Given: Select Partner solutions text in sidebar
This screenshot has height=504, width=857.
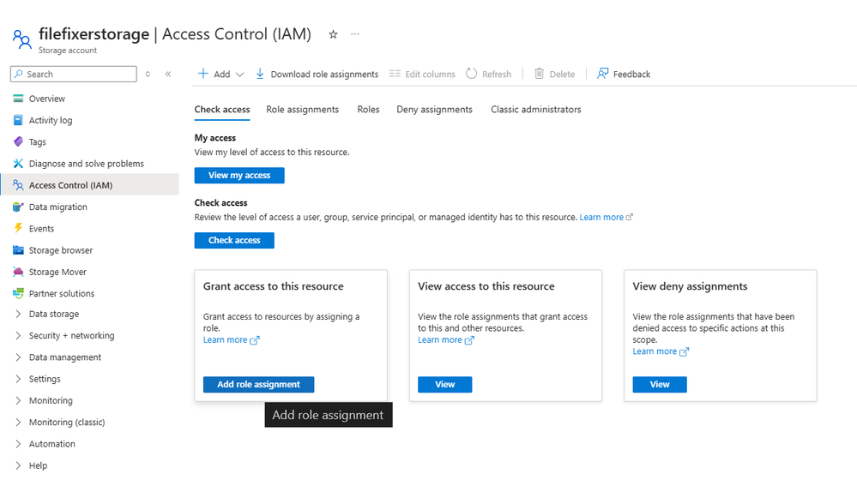Looking at the screenshot, I should pos(62,293).
